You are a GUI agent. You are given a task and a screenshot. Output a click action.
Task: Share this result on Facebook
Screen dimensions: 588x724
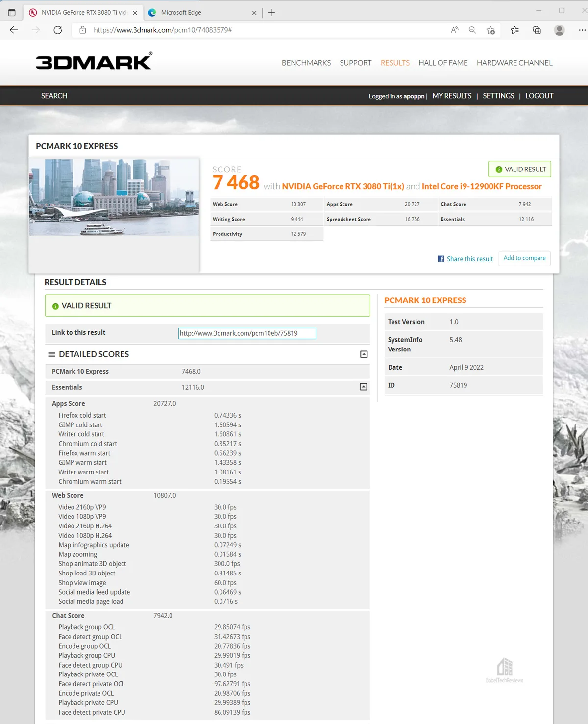coord(465,259)
